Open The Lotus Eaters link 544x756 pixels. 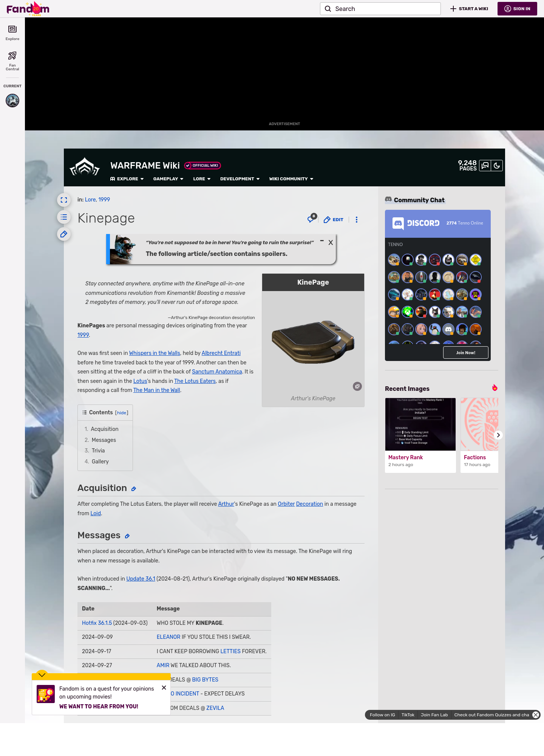point(195,381)
